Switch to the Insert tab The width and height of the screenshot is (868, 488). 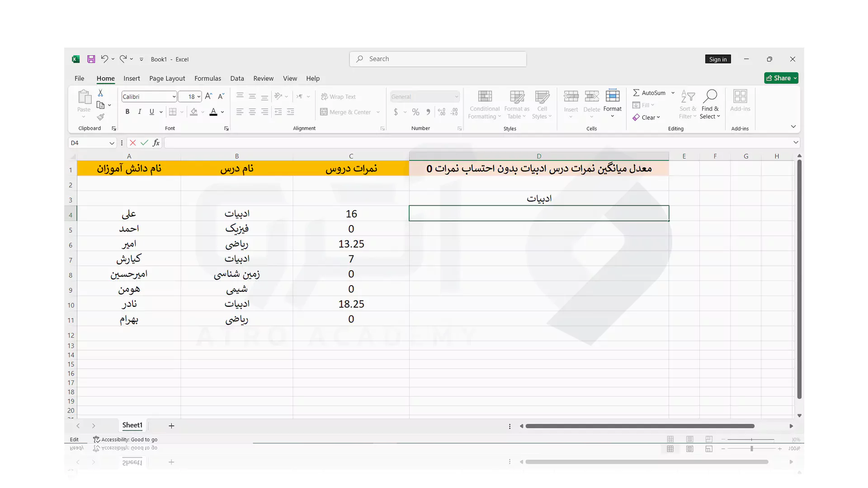[x=132, y=78]
